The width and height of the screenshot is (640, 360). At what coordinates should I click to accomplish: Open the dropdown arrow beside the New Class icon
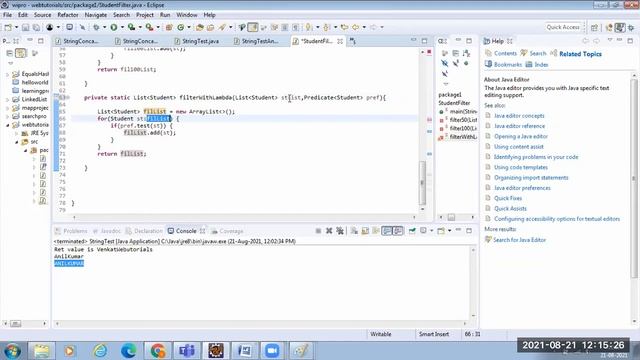[x=189, y=27]
